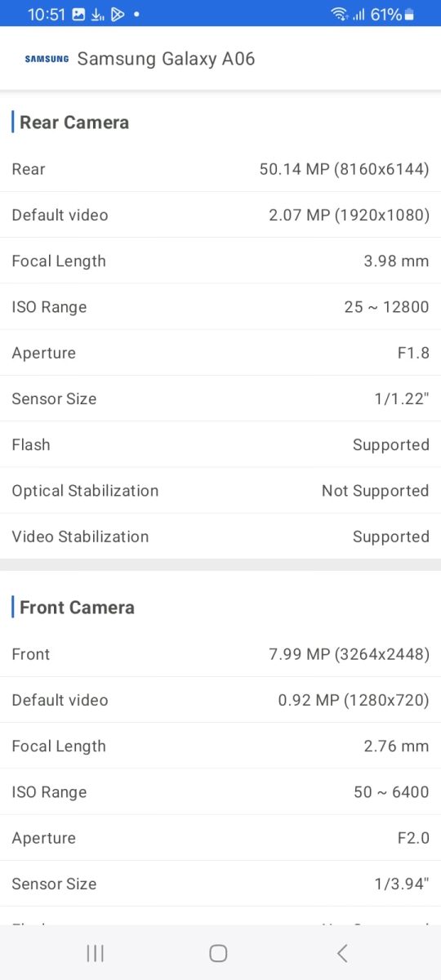Screen dimensions: 441x980
Task: Tap the Samsung logo in header
Action: tap(47, 59)
